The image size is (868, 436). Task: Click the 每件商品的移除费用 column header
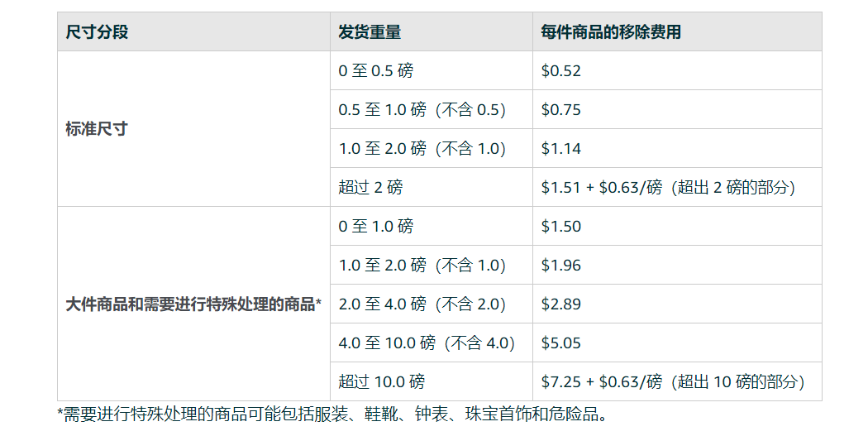point(610,32)
